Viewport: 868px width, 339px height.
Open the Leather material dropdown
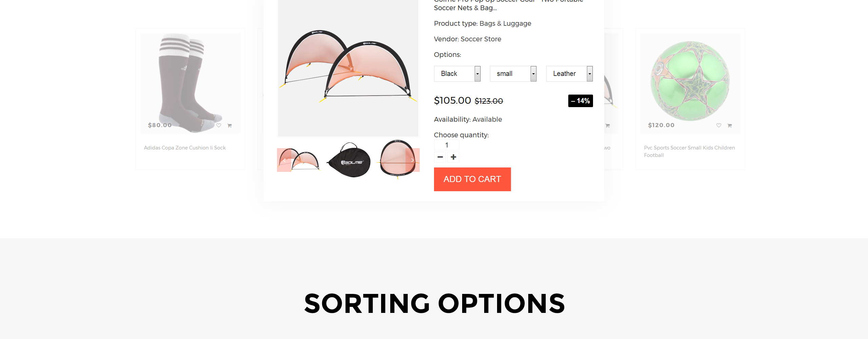(569, 74)
